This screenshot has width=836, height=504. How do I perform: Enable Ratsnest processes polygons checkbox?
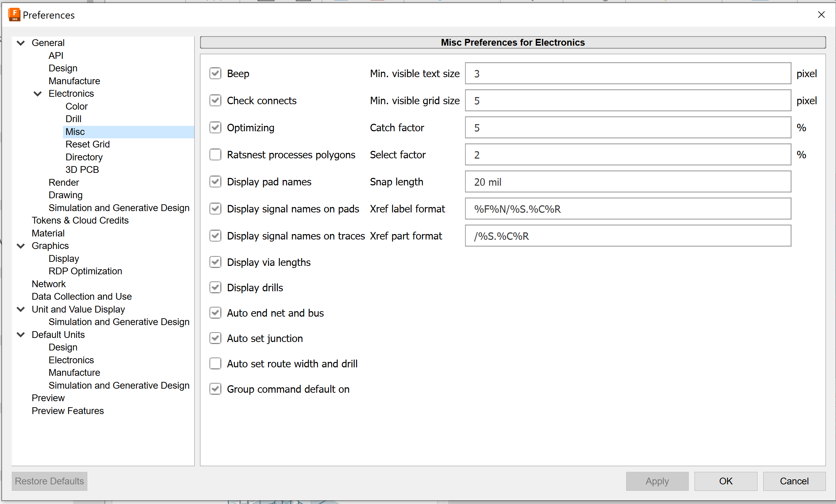click(216, 155)
